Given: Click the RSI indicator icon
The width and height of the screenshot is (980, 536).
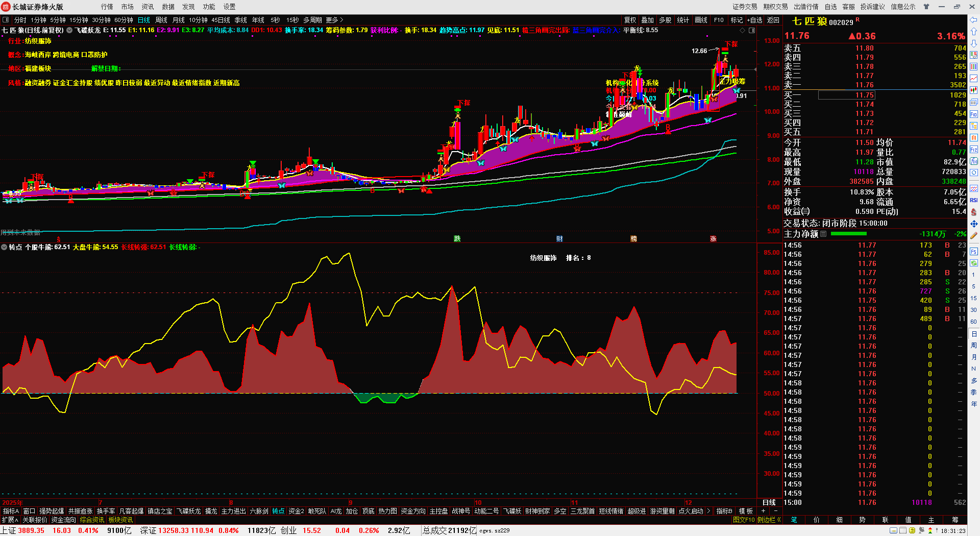Looking at the screenshot, I should pyautogui.click(x=974, y=200).
